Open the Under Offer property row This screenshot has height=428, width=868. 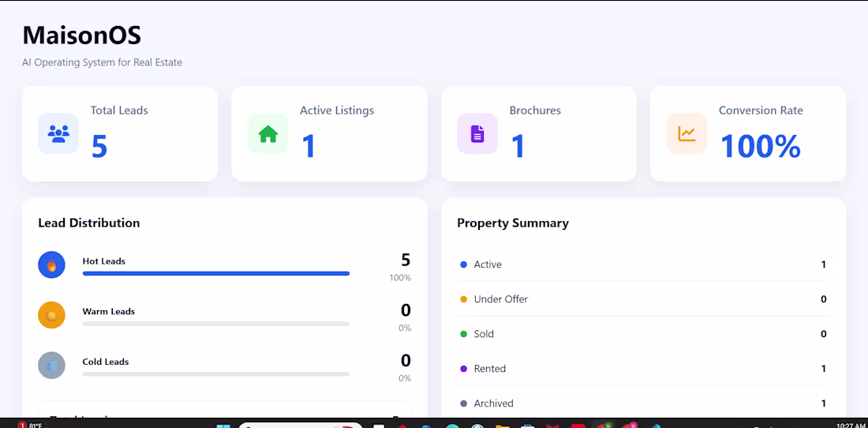(643, 299)
